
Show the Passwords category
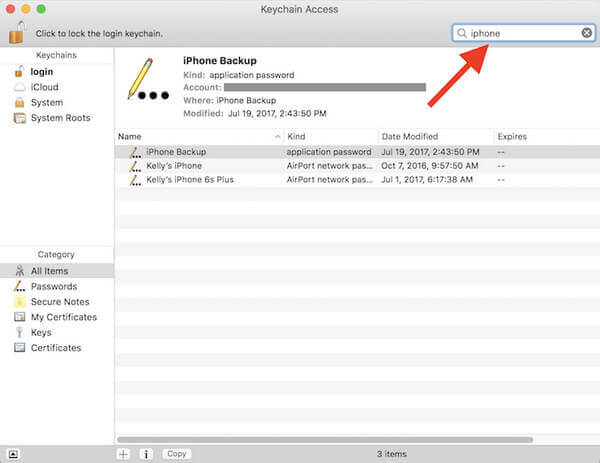(x=54, y=286)
